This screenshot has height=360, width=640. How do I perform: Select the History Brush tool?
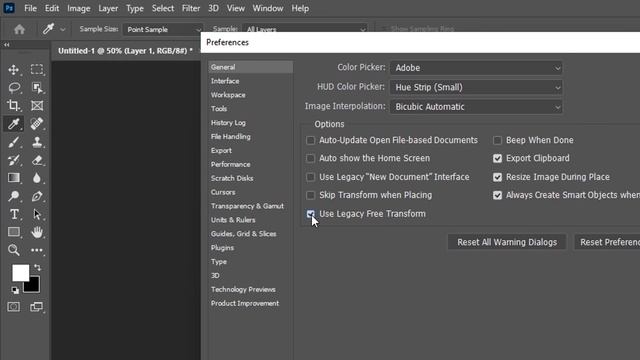click(x=13, y=160)
